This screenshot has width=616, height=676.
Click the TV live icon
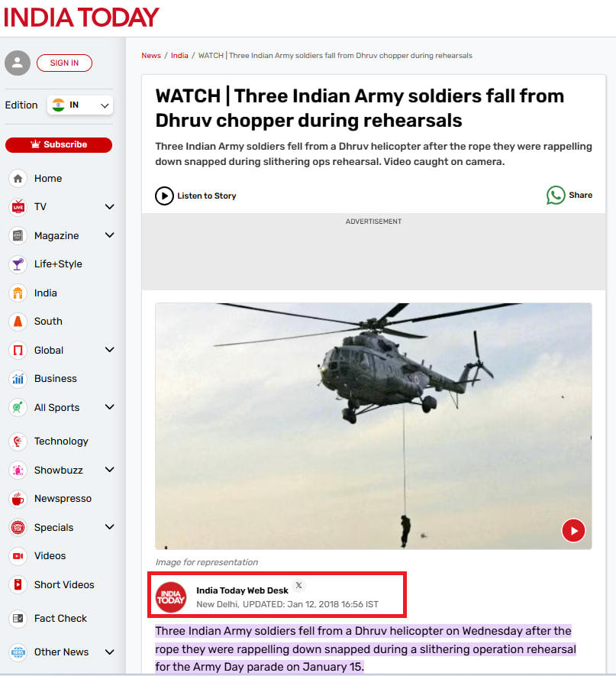(x=18, y=207)
